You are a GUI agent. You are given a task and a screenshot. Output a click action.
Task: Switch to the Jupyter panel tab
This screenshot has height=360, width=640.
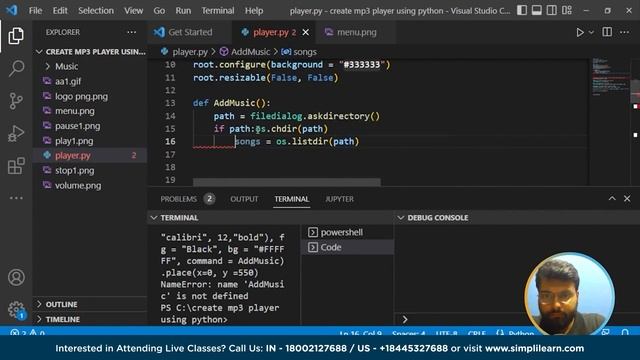pyautogui.click(x=339, y=199)
